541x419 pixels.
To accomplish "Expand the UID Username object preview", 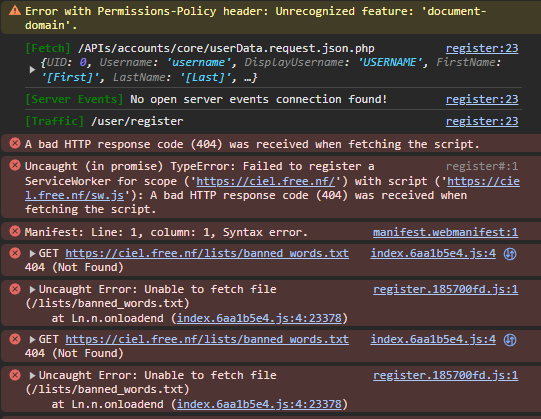I will click(x=32, y=70).
